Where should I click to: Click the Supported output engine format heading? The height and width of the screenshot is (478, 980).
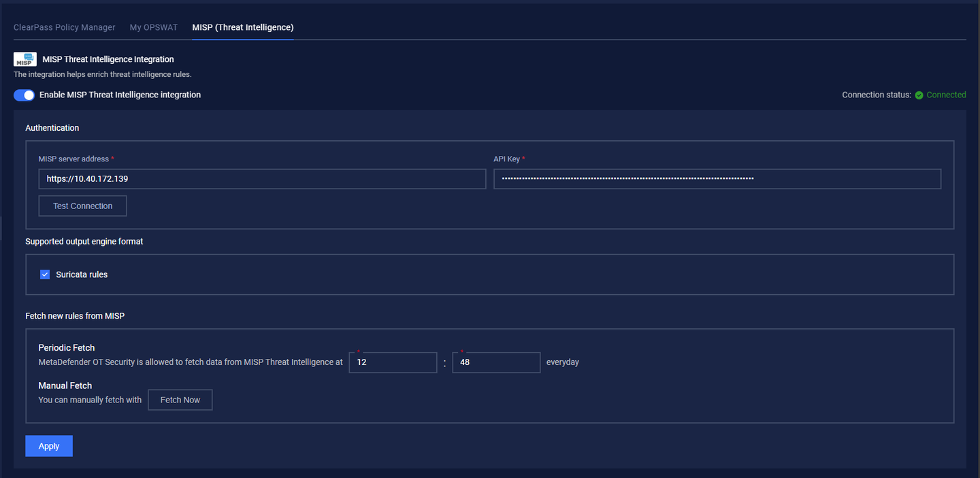click(84, 242)
